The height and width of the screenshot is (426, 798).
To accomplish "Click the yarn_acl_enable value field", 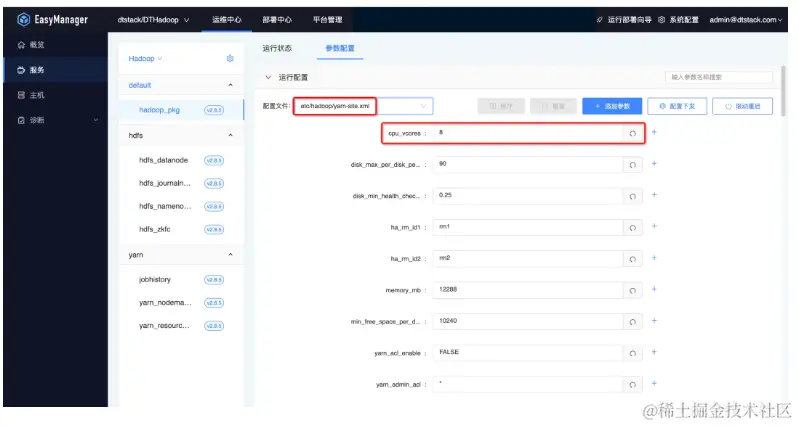I will [528, 353].
